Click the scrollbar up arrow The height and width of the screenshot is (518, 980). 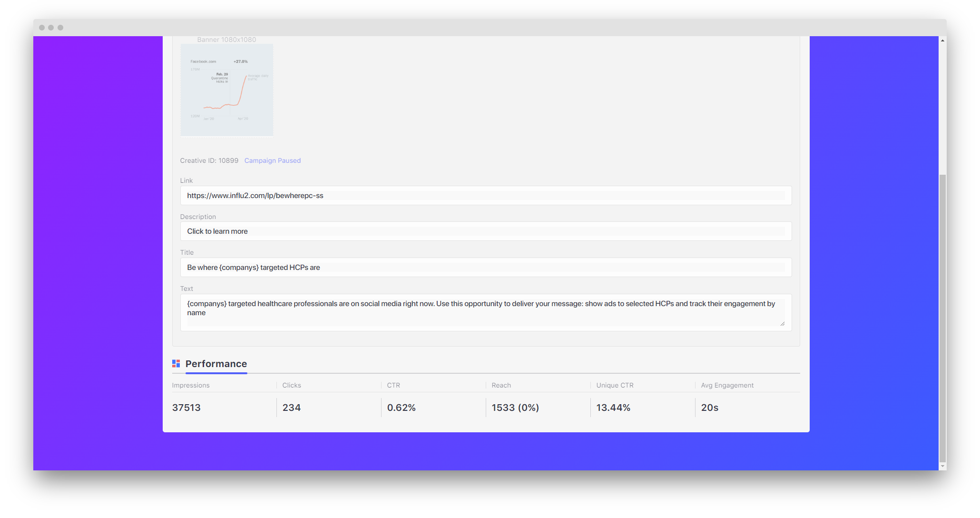tap(942, 41)
